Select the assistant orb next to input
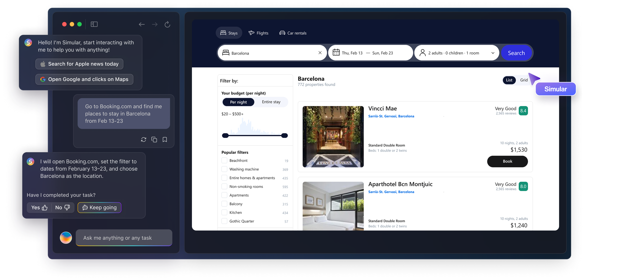This screenshot has width=644, height=280. [x=66, y=238]
